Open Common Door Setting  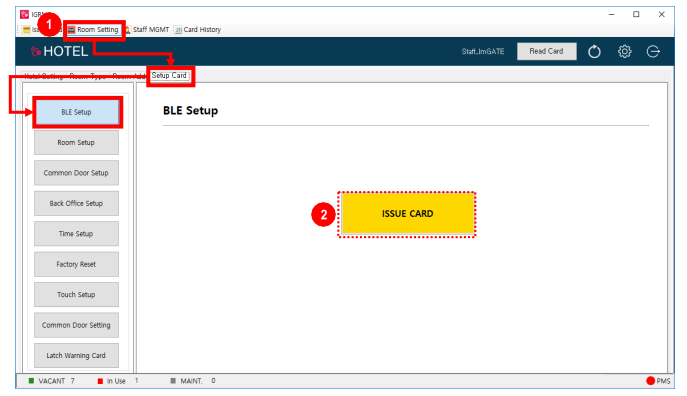76,325
